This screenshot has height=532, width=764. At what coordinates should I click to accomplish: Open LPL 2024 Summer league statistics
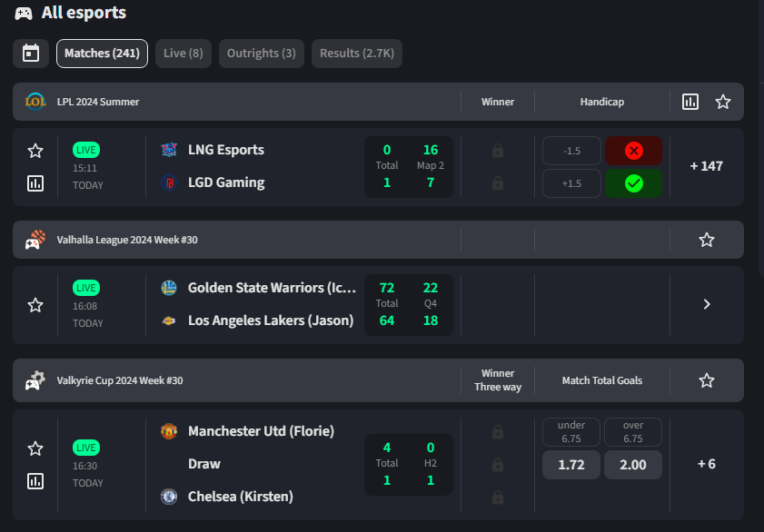(x=690, y=102)
